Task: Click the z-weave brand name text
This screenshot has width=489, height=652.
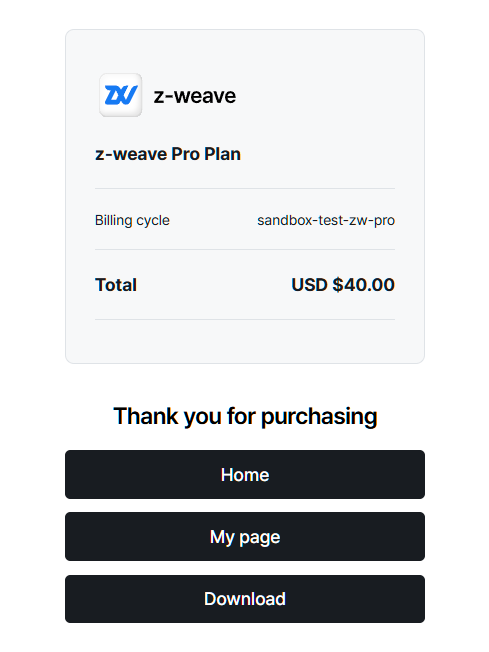Action: click(195, 96)
